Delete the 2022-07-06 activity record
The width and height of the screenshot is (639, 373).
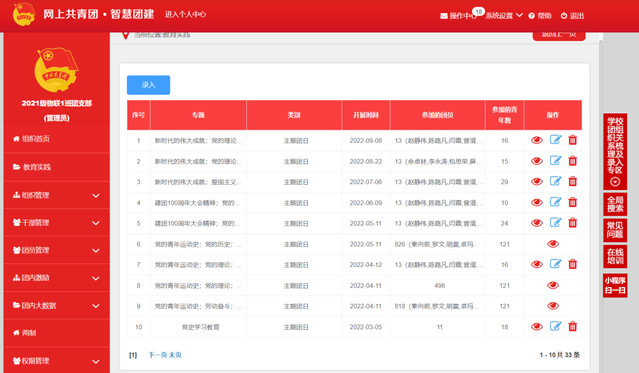coord(573,181)
